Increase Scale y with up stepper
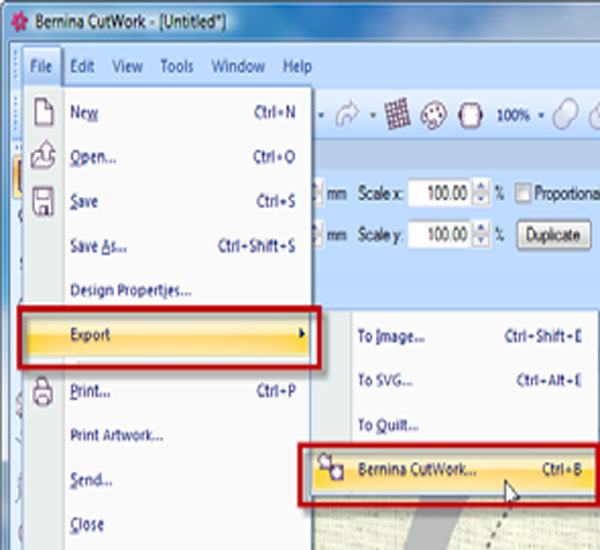The width and height of the screenshot is (600, 550). pyautogui.click(x=481, y=227)
